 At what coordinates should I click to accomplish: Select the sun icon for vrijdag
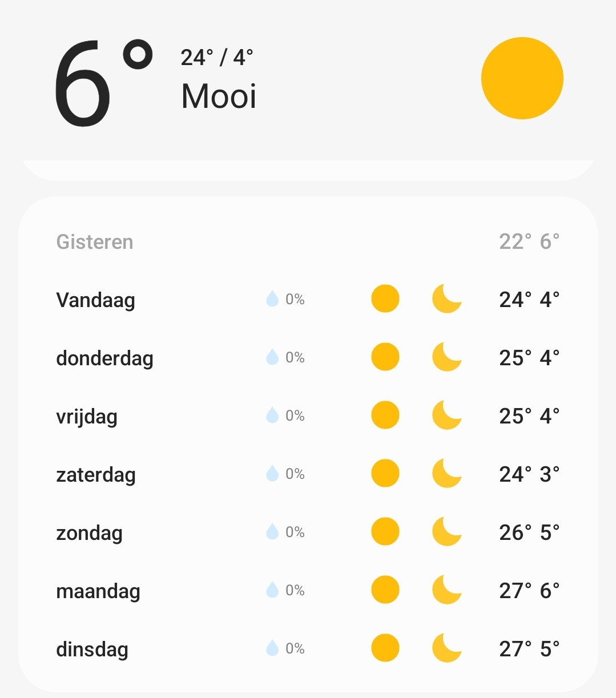[385, 415]
